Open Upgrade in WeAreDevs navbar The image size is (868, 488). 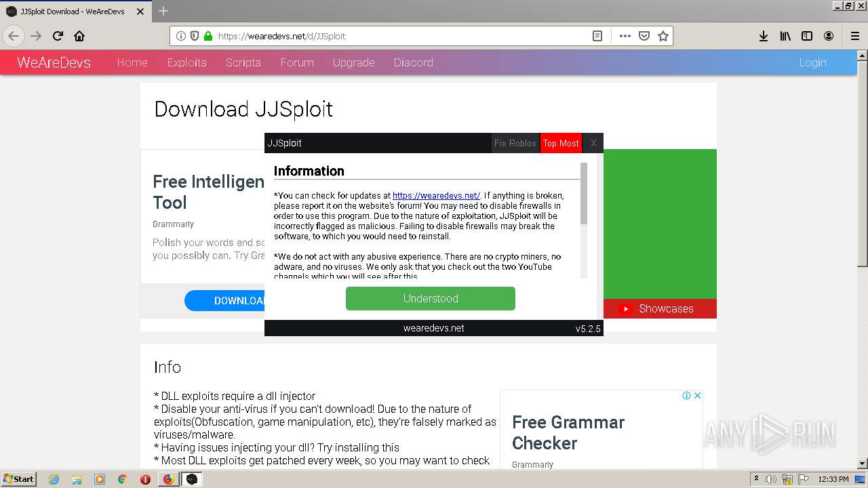point(354,62)
